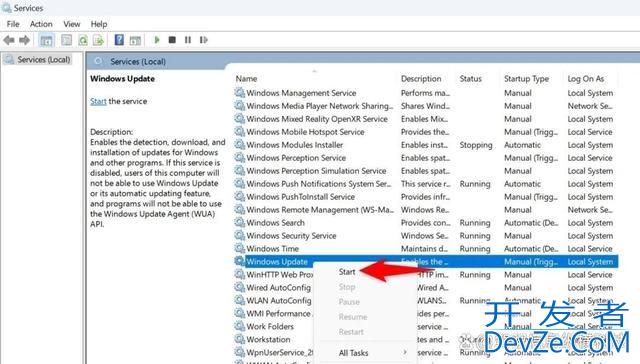The height and width of the screenshot is (364, 640).
Task: Click the Stop Service square icon
Action: tap(172, 40)
